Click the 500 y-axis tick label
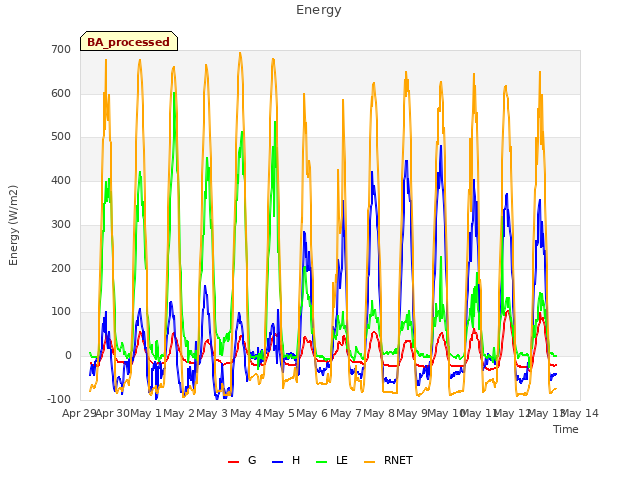This screenshot has width=640, height=480. 61,137
